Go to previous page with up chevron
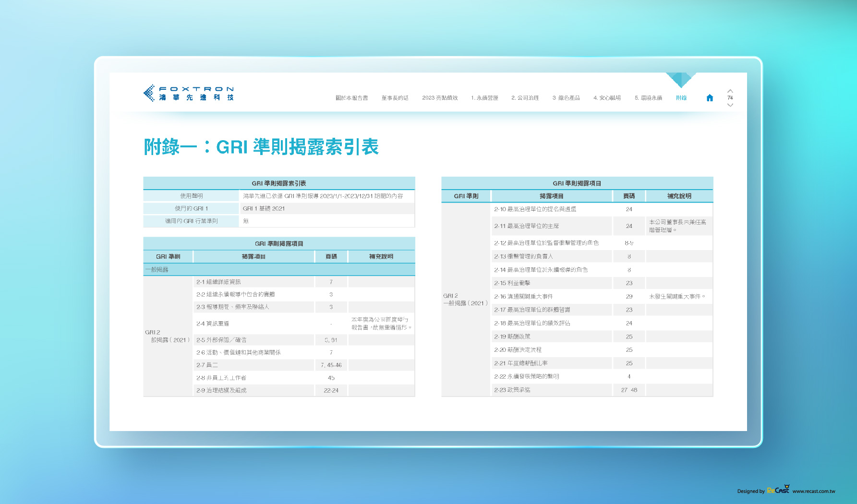 (x=730, y=91)
